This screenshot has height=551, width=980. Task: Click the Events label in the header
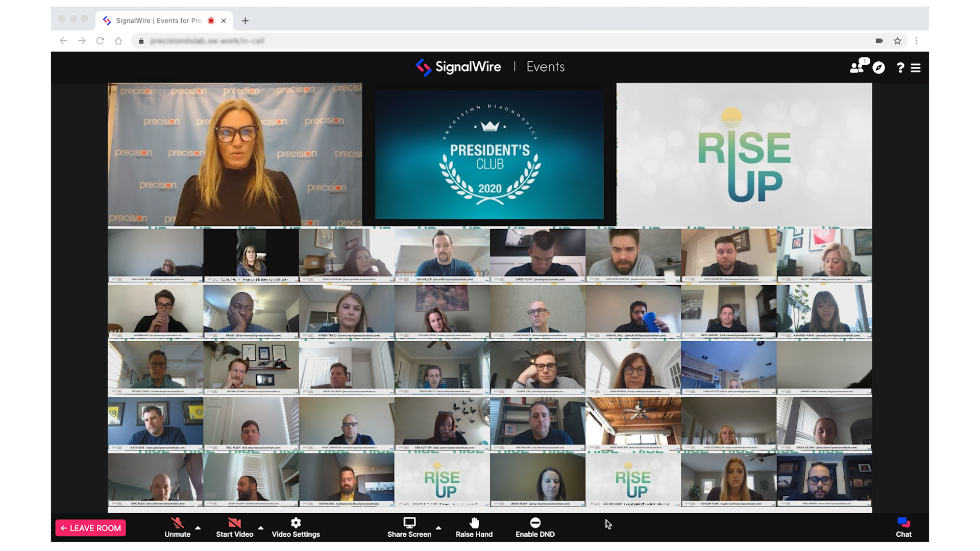point(546,67)
